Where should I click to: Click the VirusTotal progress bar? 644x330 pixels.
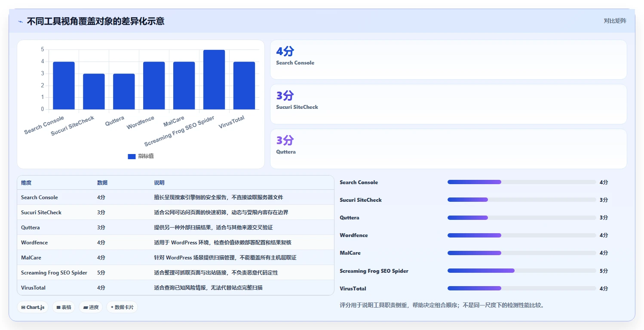[x=522, y=288]
